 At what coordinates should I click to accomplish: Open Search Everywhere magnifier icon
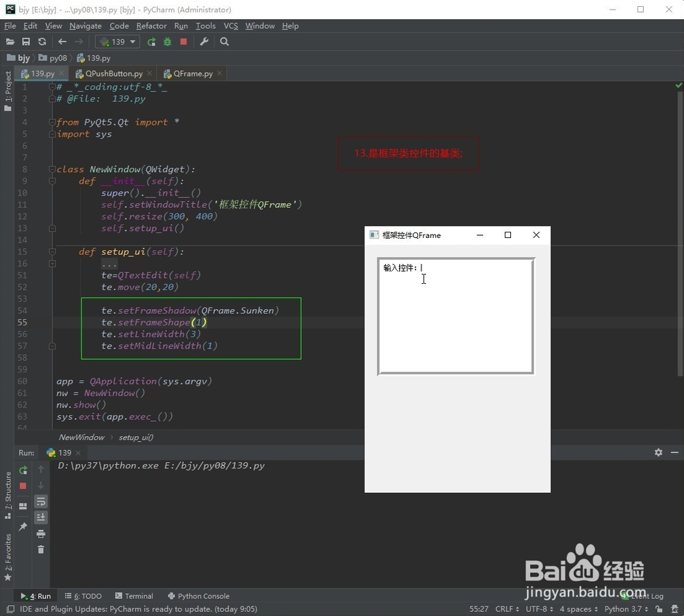224,42
